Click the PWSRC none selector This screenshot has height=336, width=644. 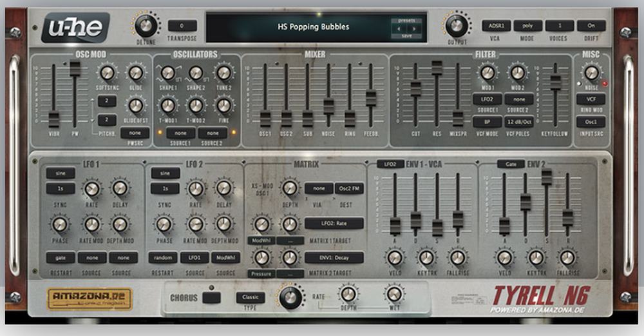135,133
